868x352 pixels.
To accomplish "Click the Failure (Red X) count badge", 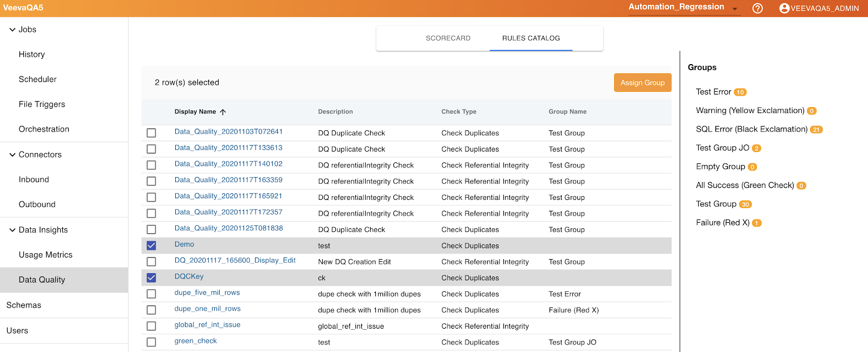I will coord(756,223).
